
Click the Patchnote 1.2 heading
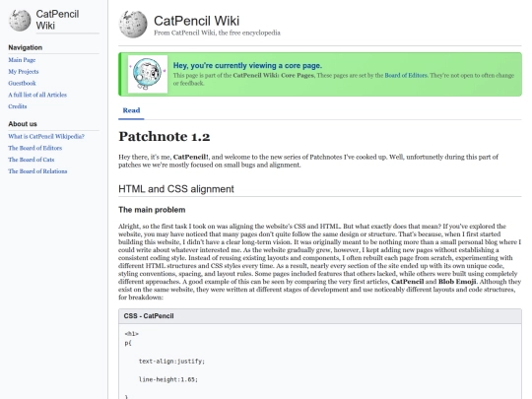(x=165, y=136)
